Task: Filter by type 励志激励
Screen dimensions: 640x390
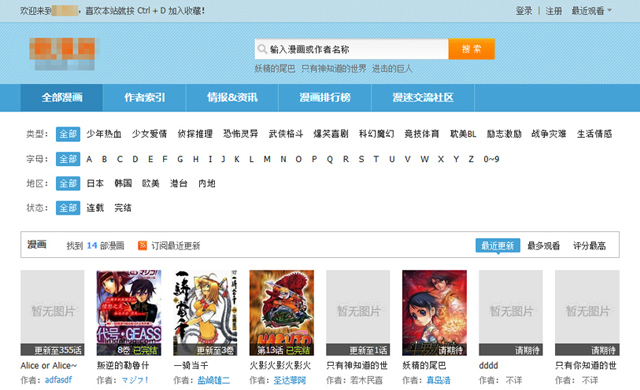Action: [x=504, y=134]
